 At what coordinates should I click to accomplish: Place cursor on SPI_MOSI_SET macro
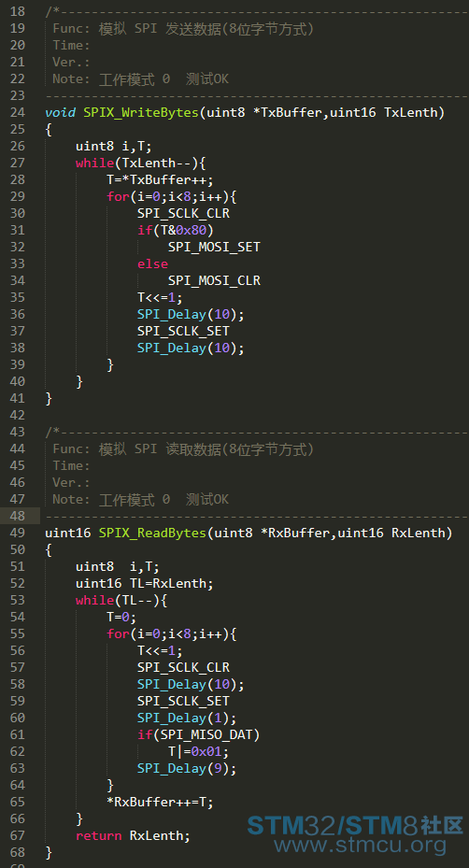[214, 247]
